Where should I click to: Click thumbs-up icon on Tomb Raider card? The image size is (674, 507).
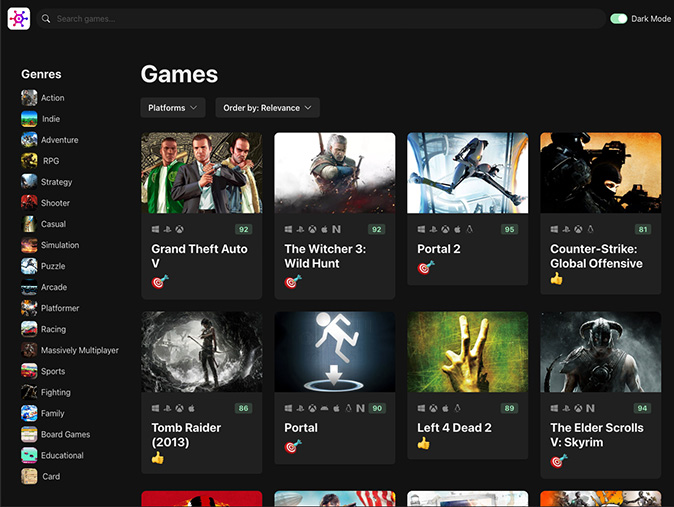click(158, 458)
